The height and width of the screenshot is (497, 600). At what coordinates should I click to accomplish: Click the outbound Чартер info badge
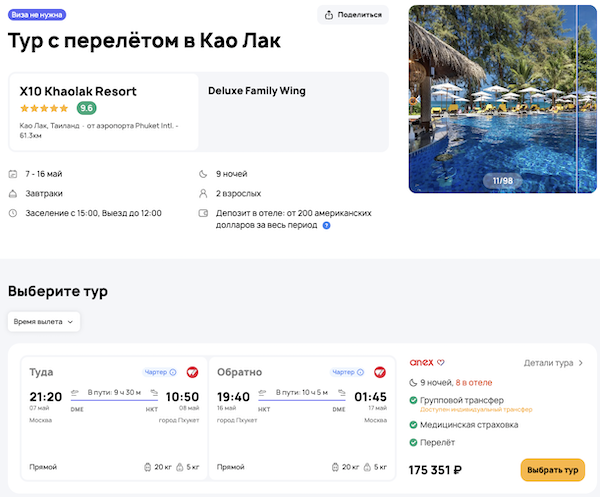[160, 372]
